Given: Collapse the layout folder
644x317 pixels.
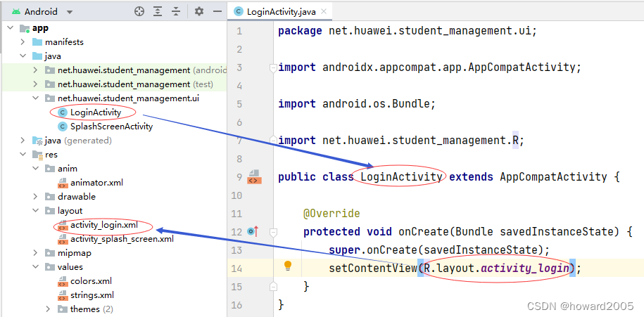Looking at the screenshot, I should (x=36, y=211).
